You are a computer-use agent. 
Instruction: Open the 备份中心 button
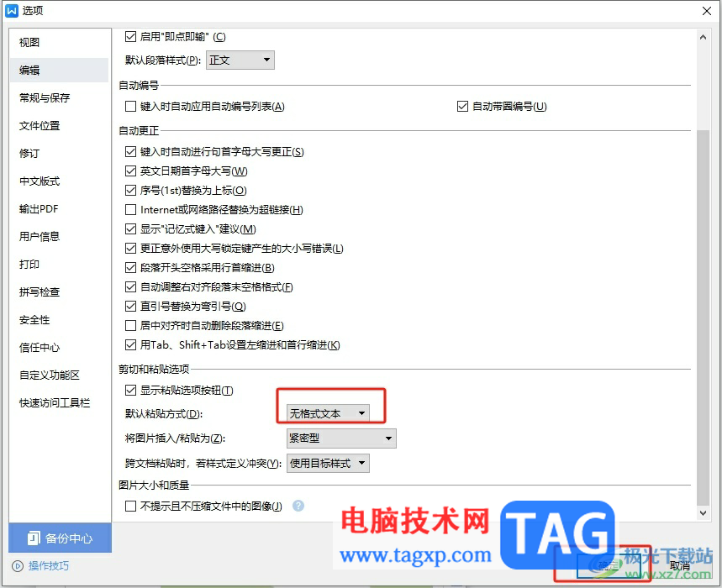pyautogui.click(x=60, y=538)
